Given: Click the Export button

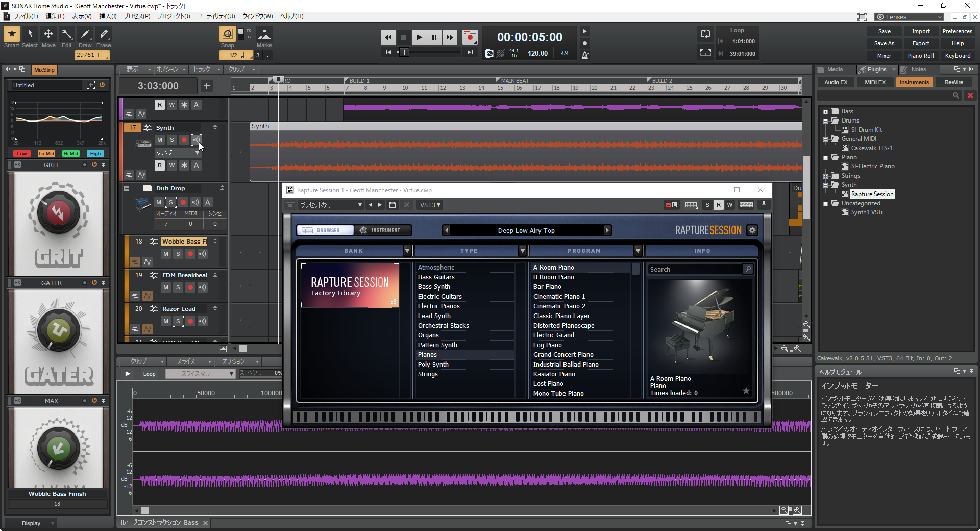Looking at the screenshot, I should [921, 43].
